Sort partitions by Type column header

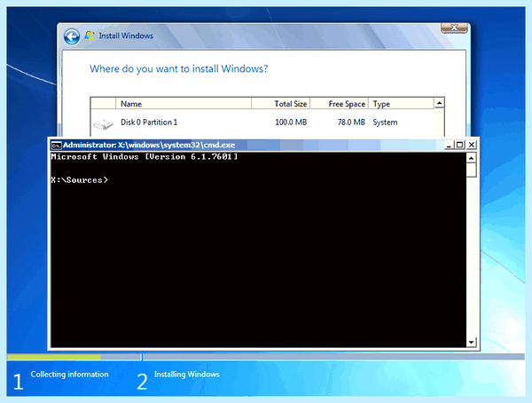[x=401, y=104]
